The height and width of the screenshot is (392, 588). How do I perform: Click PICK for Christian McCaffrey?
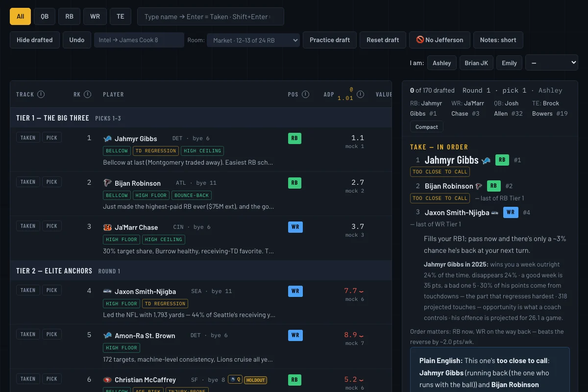tap(52, 379)
